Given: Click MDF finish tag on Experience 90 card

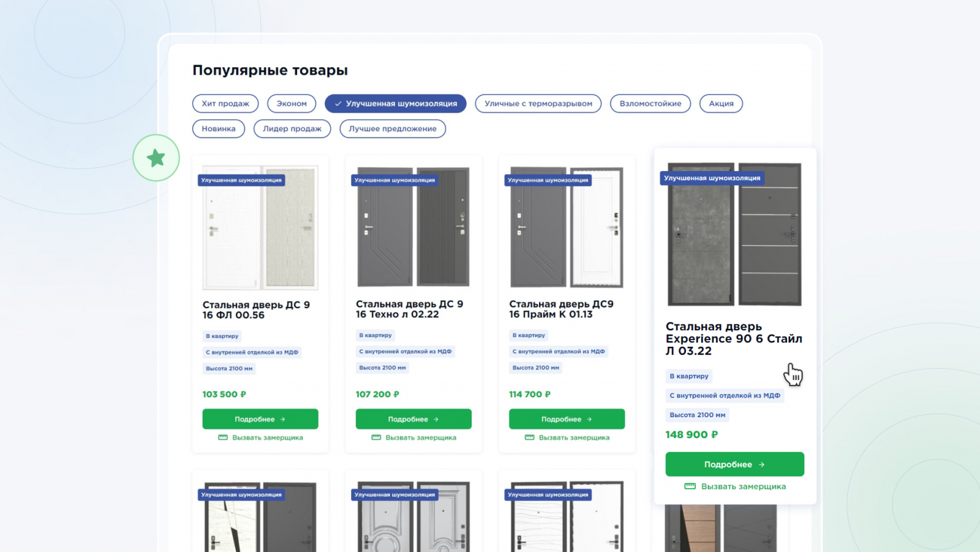Looking at the screenshot, I should (x=725, y=396).
